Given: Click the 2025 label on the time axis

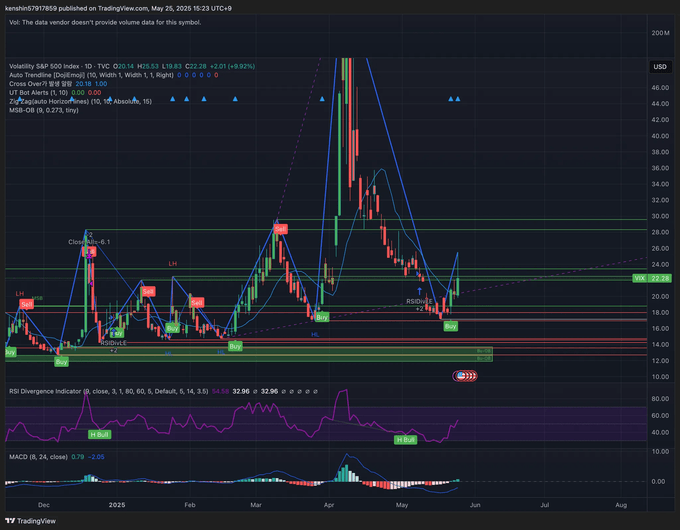Looking at the screenshot, I should coord(117,505).
